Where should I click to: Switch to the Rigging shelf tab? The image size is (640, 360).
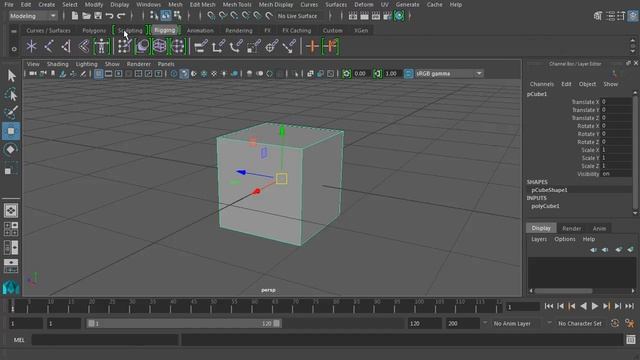pos(165,30)
